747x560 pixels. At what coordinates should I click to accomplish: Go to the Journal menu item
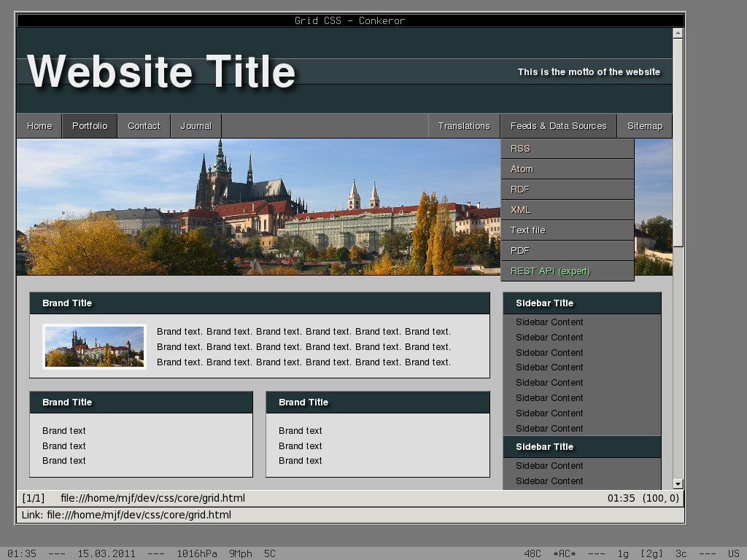[x=196, y=126]
